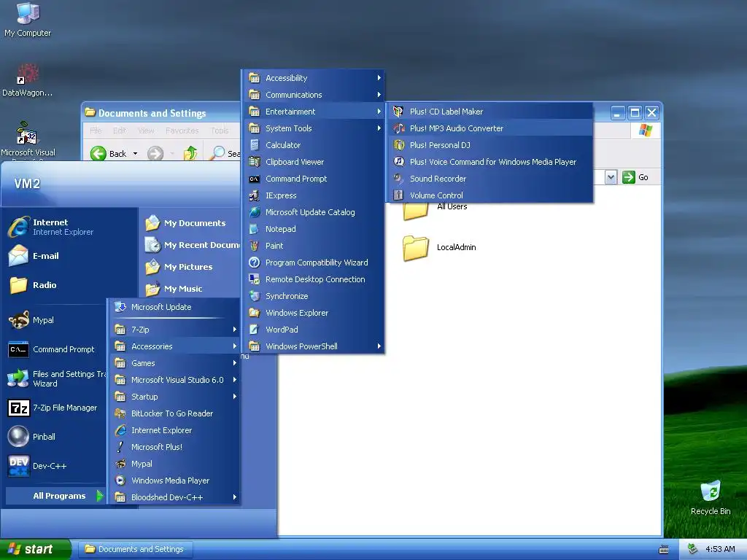
Task: Open 7-Zip File Manager
Action: (x=55, y=408)
